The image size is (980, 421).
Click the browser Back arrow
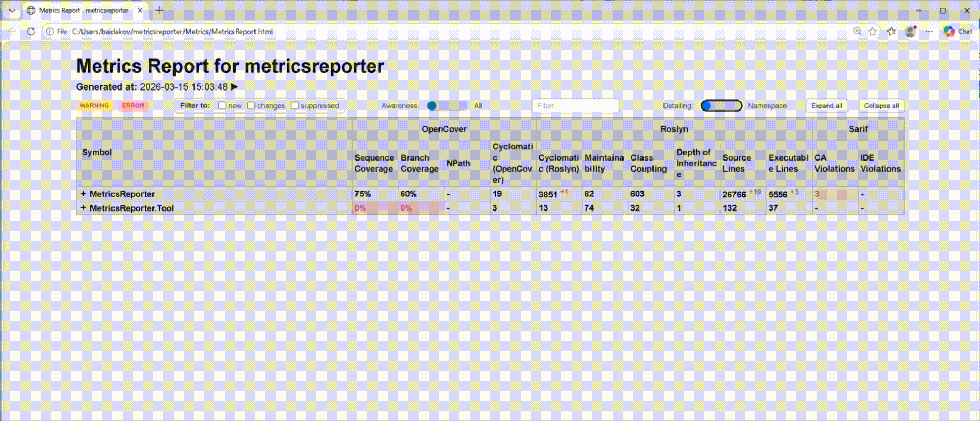pos(12,32)
